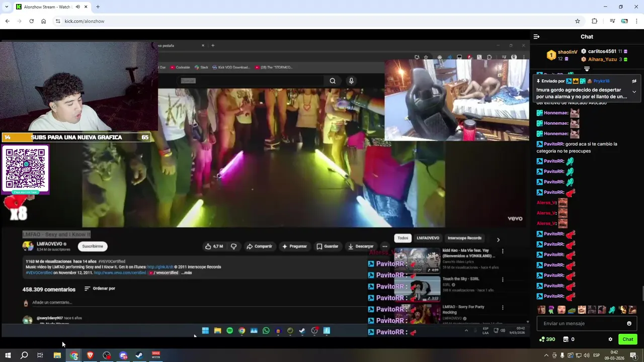The height and width of the screenshot is (362, 644).
Task: Open shaolinV profile in leaderboard
Action: pos(568,52)
